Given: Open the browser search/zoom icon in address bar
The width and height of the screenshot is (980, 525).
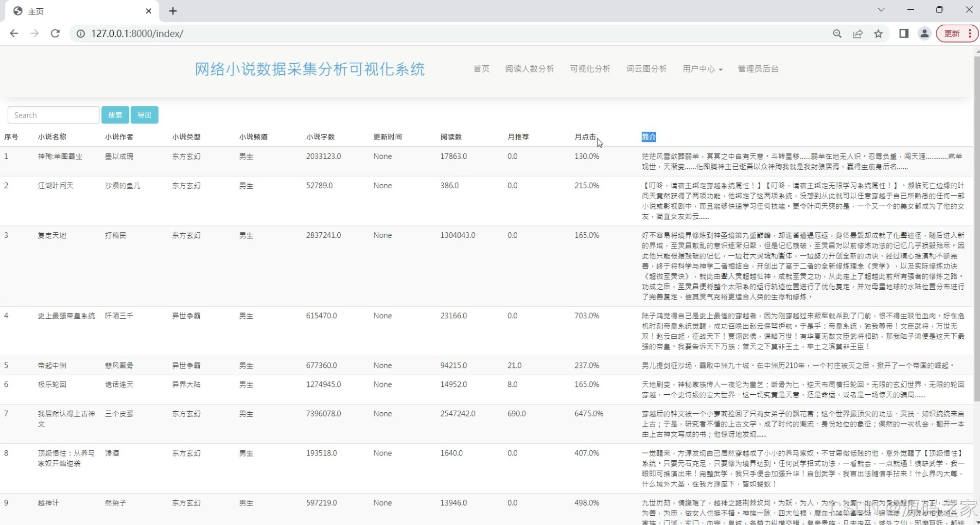Looking at the screenshot, I should (837, 34).
